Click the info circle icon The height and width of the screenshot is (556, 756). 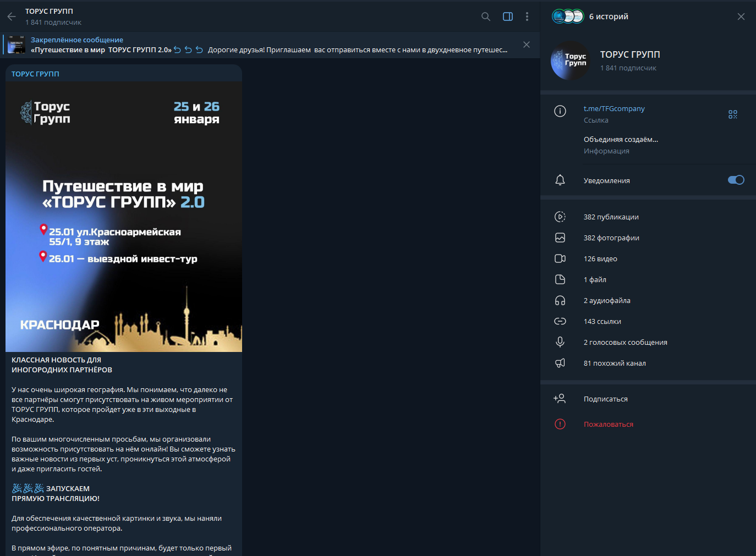click(x=560, y=111)
